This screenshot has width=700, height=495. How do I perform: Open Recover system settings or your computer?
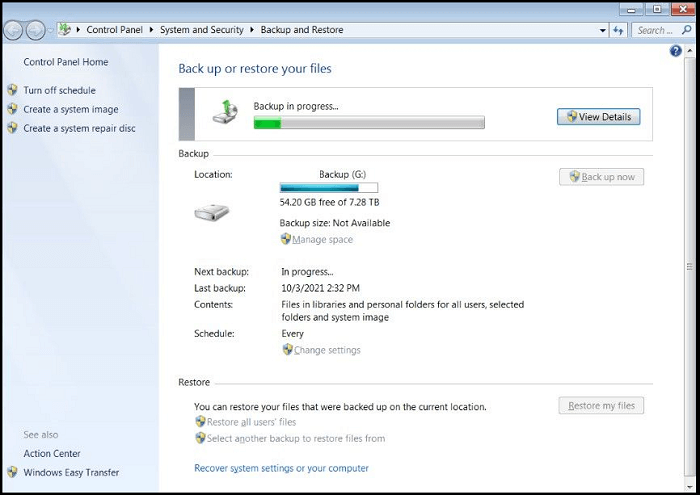(x=281, y=468)
